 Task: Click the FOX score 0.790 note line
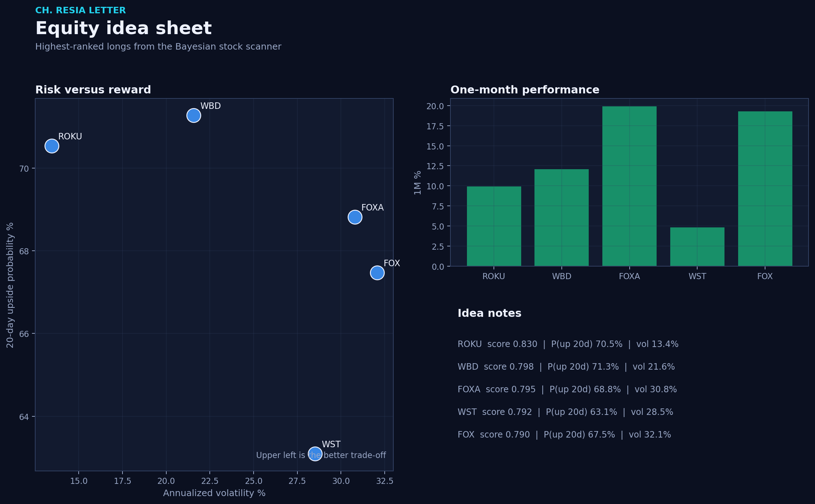coord(564,435)
